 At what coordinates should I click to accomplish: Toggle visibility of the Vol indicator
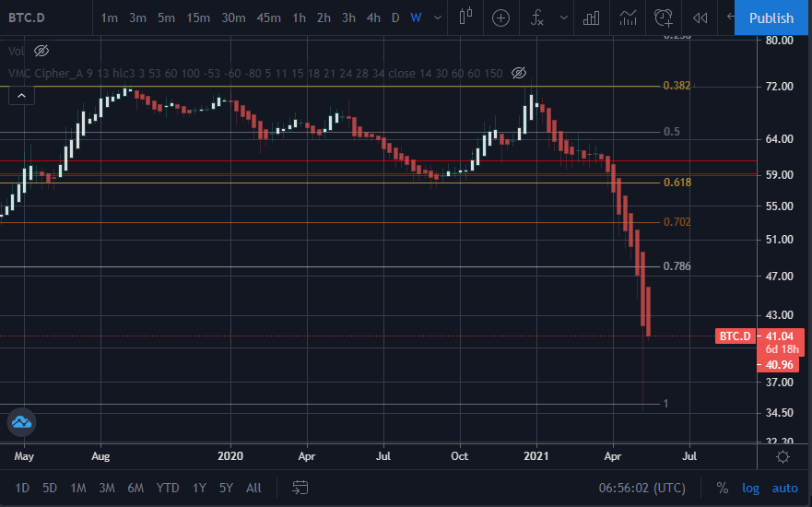(x=41, y=51)
